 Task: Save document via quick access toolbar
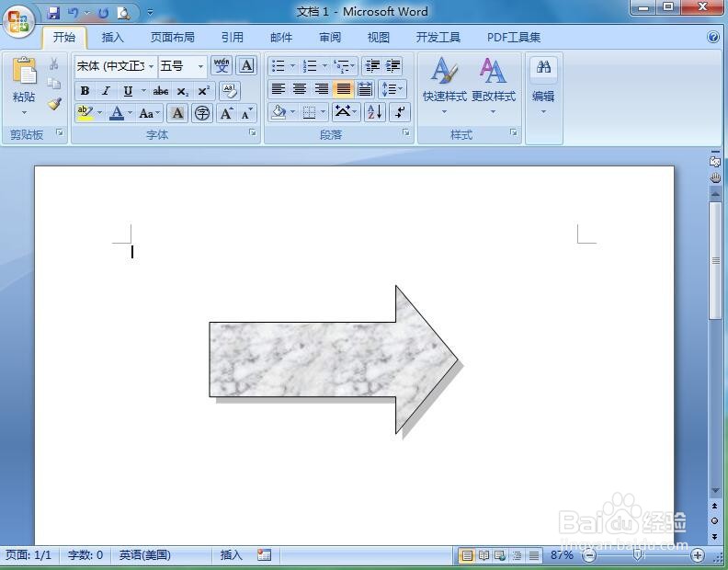point(54,13)
